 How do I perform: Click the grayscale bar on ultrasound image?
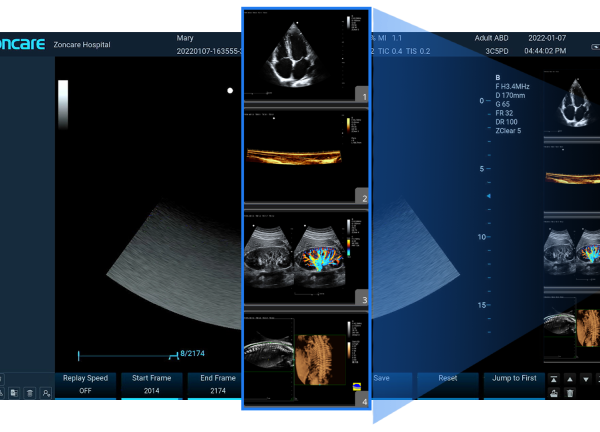[63, 105]
